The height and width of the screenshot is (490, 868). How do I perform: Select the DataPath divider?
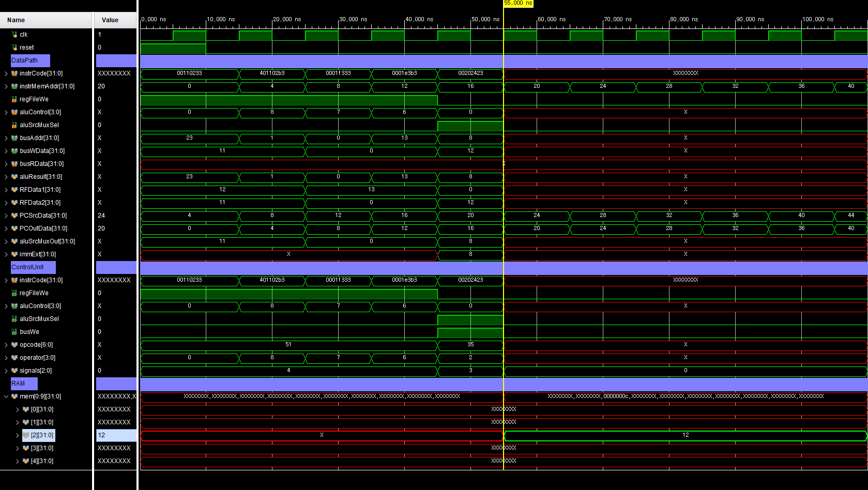(31, 60)
